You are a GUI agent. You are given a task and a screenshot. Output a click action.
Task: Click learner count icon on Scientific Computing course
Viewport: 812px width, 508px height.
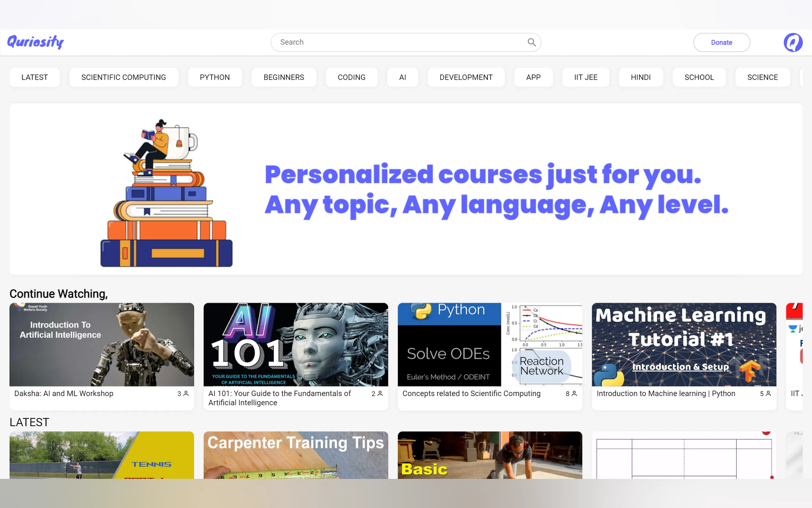(x=574, y=393)
